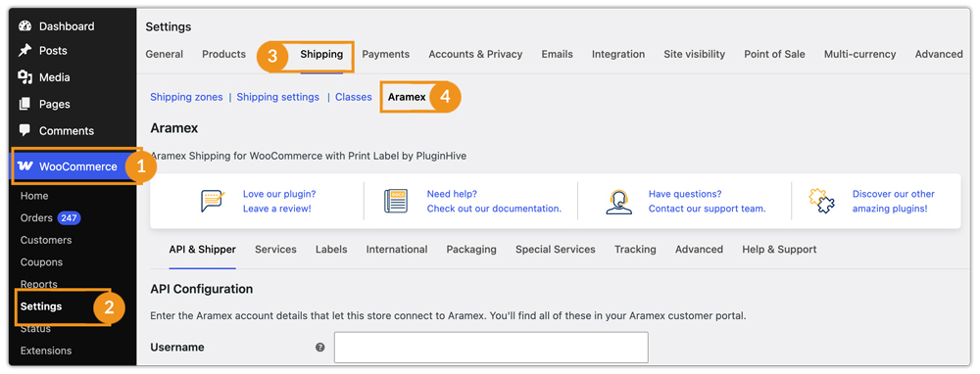The image size is (980, 374).
Task: Open Reports submenu item
Action: [39, 284]
